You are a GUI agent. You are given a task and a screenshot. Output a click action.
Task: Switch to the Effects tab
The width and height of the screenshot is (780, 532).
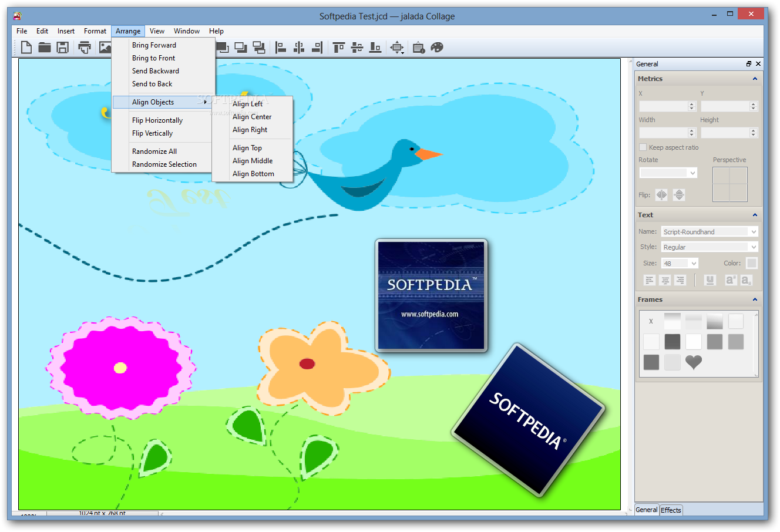tap(671, 510)
